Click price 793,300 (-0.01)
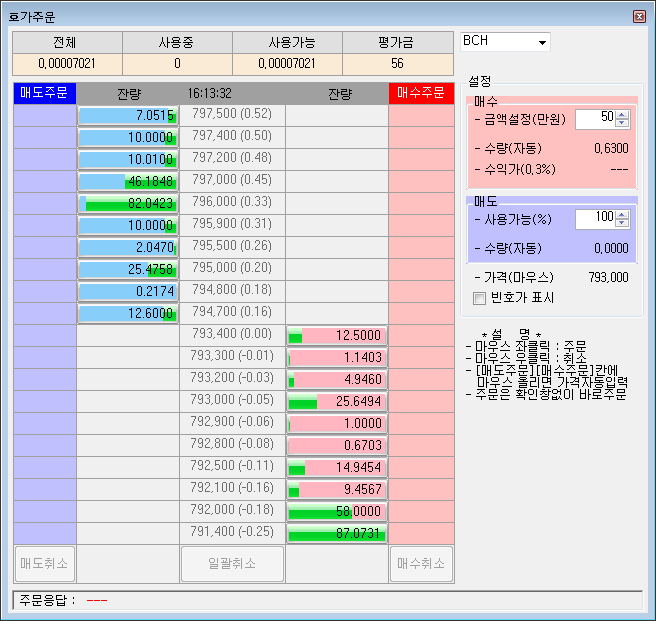 tap(232, 356)
